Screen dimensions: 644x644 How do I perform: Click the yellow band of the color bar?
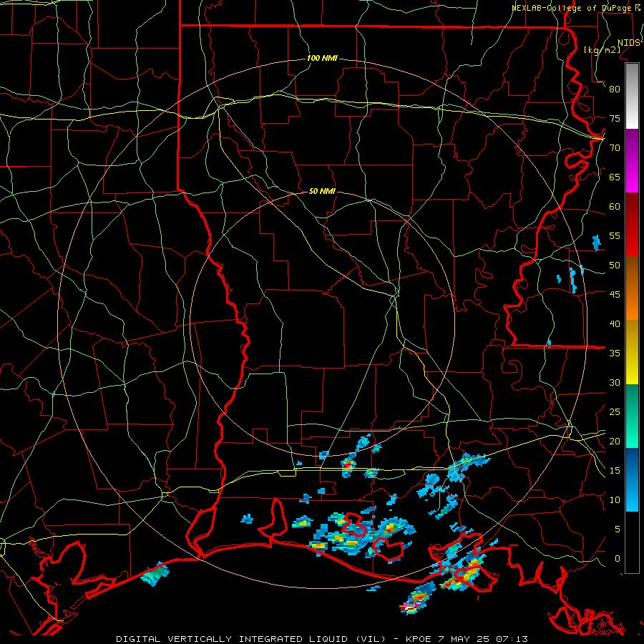point(632,352)
